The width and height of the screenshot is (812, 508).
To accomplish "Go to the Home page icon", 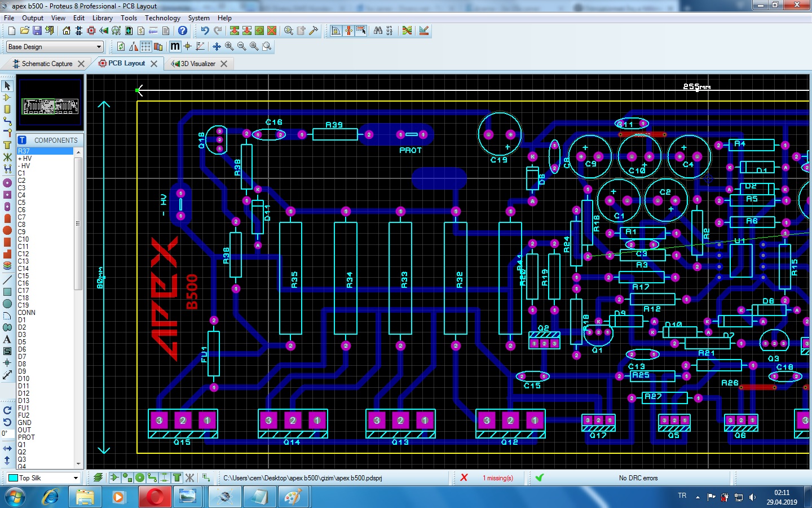I will point(67,30).
